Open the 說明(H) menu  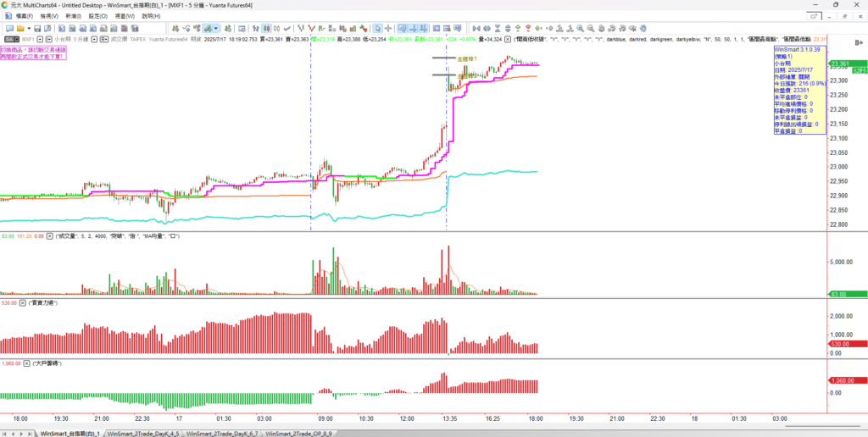tap(151, 16)
